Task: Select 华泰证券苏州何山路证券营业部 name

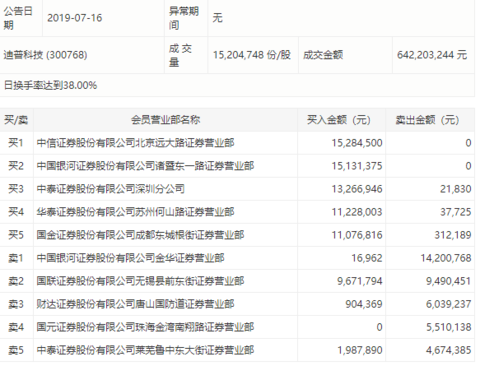Action: click(x=135, y=212)
